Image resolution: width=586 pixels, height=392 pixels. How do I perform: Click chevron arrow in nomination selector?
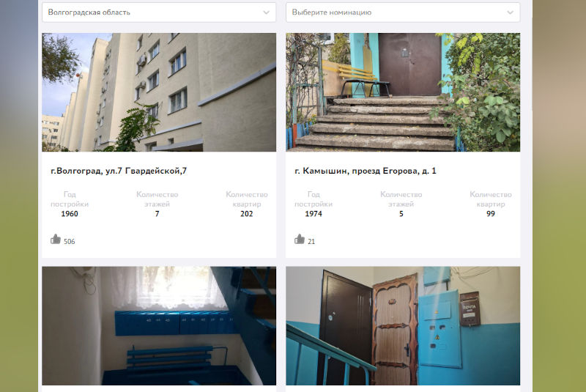[511, 12]
